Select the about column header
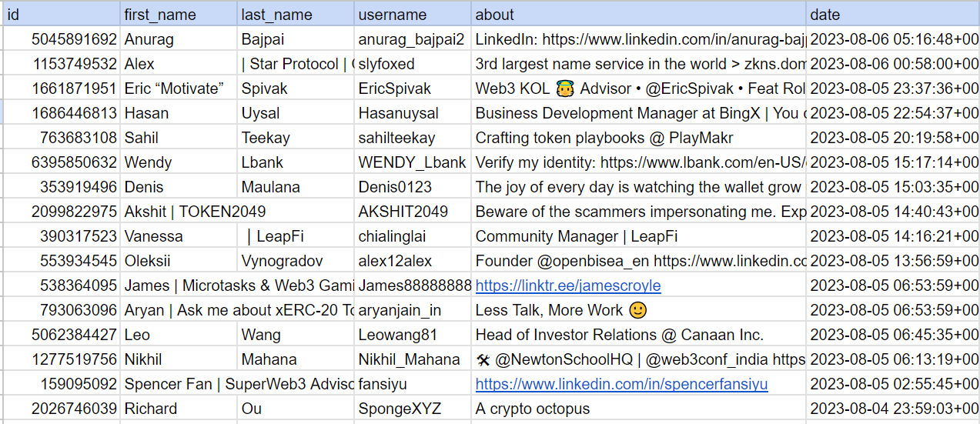980x424 pixels. point(639,15)
